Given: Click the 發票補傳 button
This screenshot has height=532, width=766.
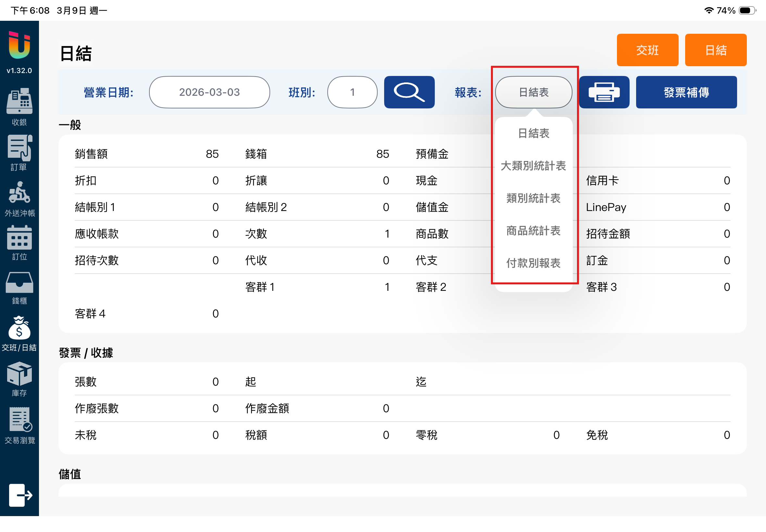Looking at the screenshot, I should point(686,92).
